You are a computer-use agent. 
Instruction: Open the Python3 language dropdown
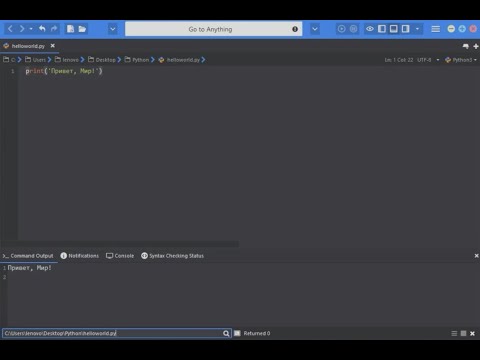point(461,60)
